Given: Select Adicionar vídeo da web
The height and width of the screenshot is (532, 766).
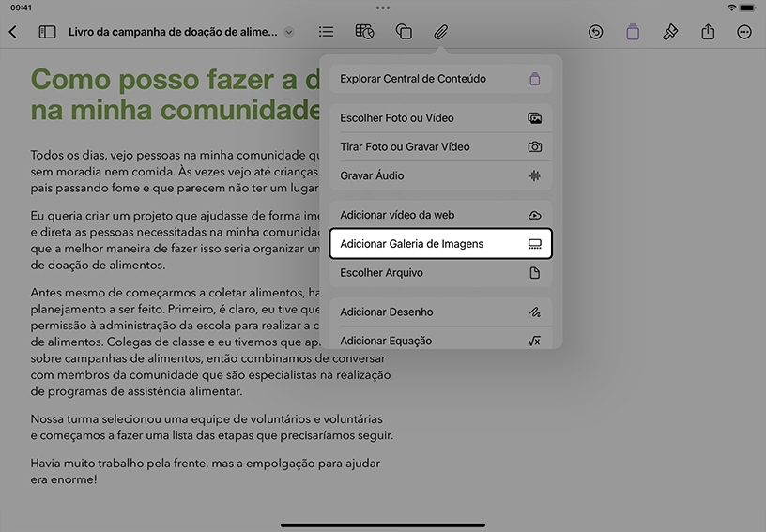Looking at the screenshot, I should (440, 215).
